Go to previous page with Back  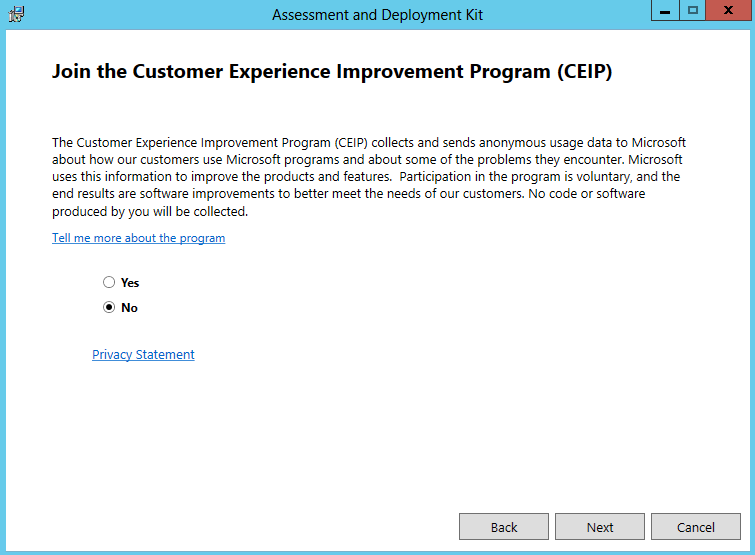[x=504, y=527]
